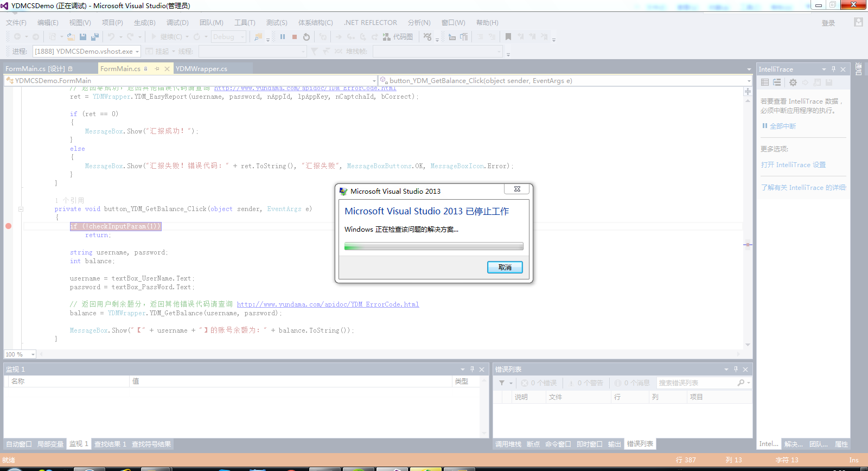Toggle the 0 错误 errors filter
Viewport: 868px width, 471px height.
(x=539, y=383)
